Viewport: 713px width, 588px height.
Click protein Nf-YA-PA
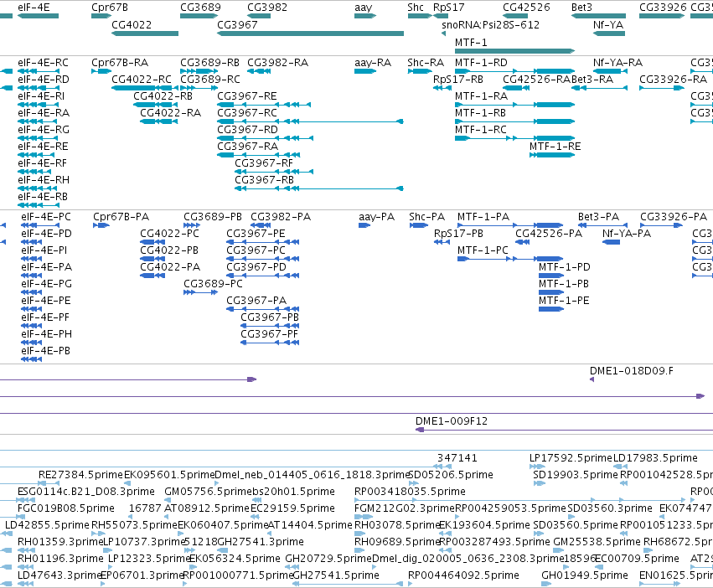tap(627, 234)
